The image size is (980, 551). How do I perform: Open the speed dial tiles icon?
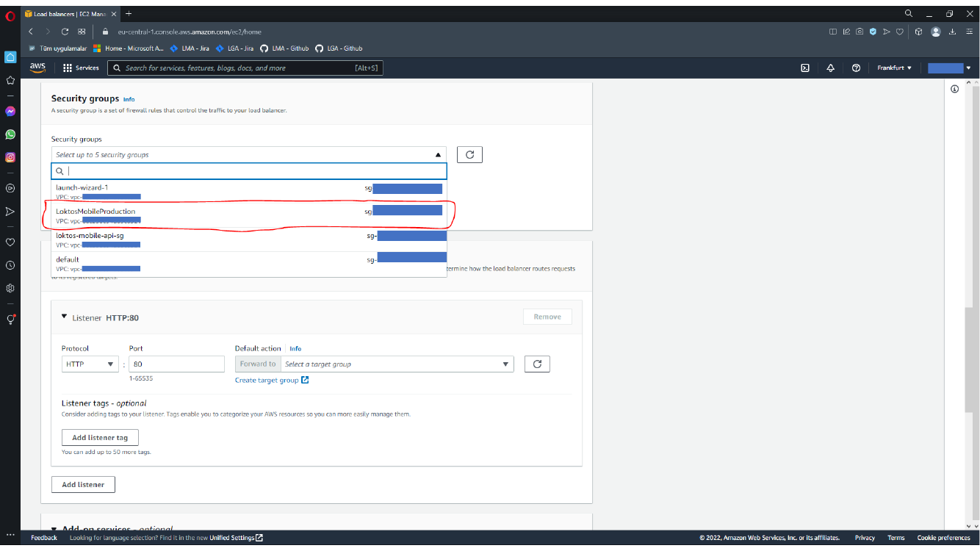82,32
